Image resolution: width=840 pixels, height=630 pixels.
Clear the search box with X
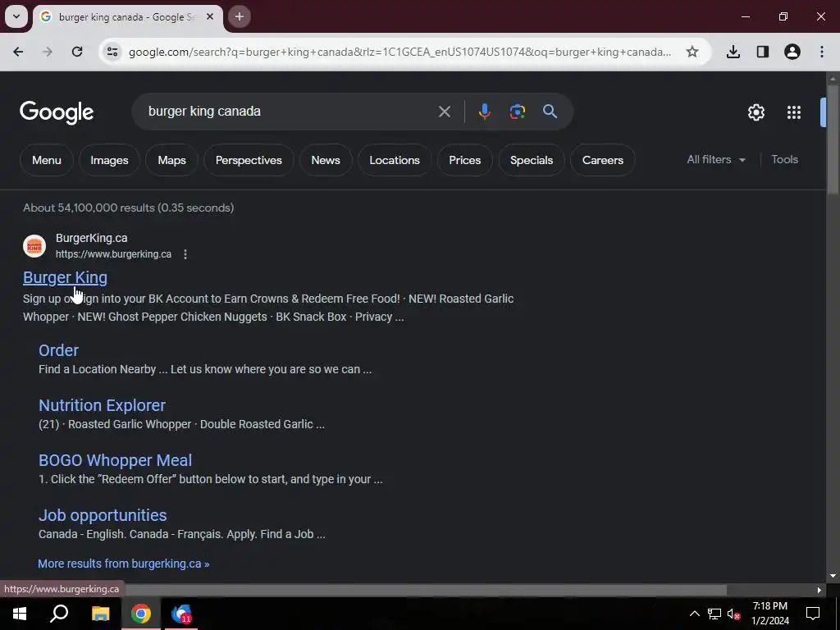click(444, 112)
